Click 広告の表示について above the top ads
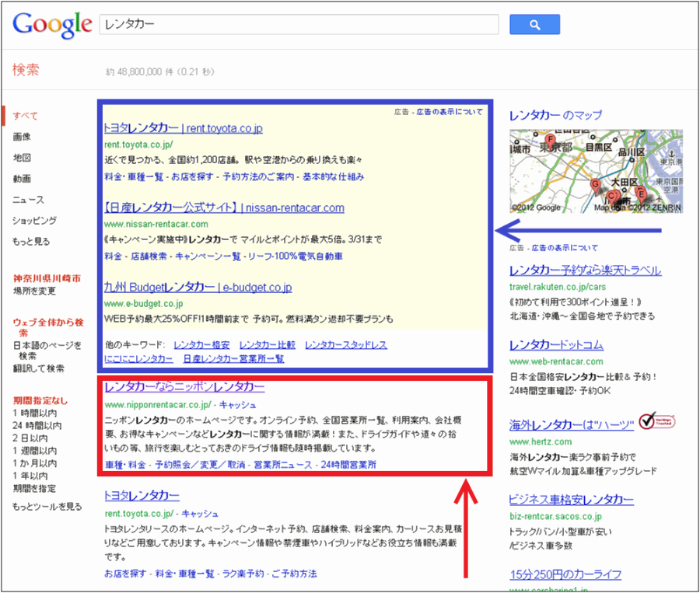Screen dimensions: 700x593 click(450, 112)
